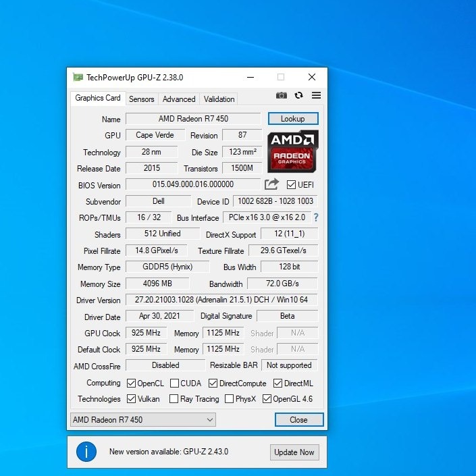The width and height of the screenshot is (476, 476).
Task: Click the GPU-Z title bar app icon
Action: click(x=78, y=78)
